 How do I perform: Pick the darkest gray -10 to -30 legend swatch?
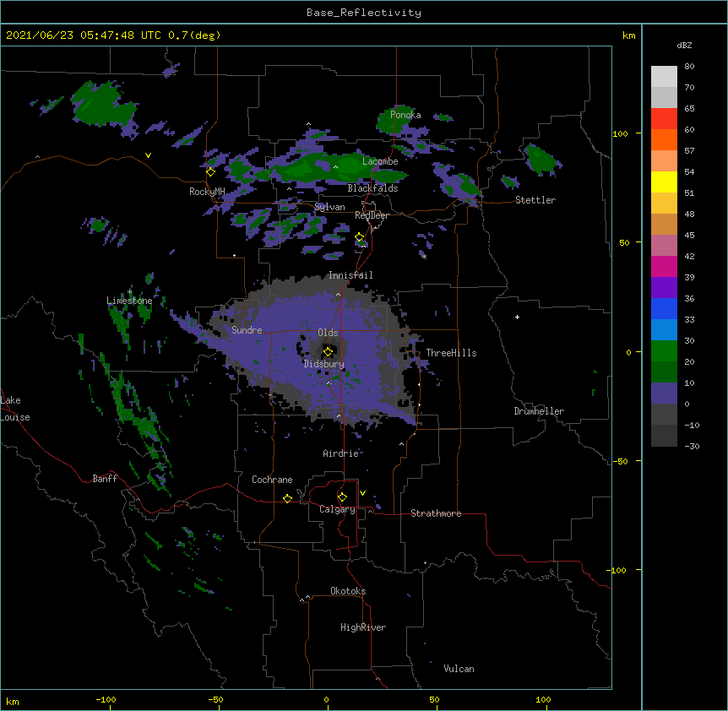pyautogui.click(x=664, y=436)
